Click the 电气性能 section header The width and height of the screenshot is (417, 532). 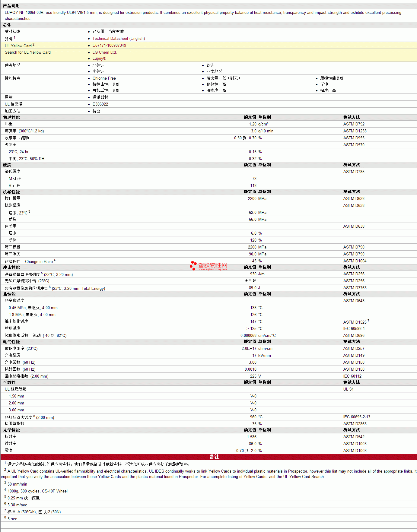11,342
